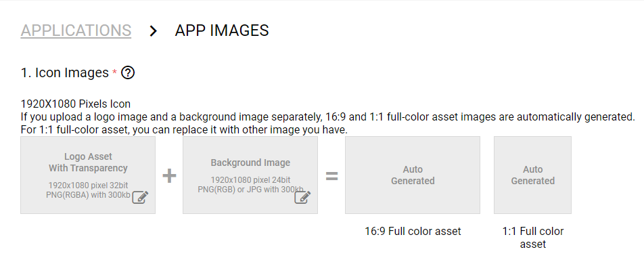Screen dimensions: 644x258
Task: Click the edit pencil on Logo Asset
Action: [x=141, y=197]
